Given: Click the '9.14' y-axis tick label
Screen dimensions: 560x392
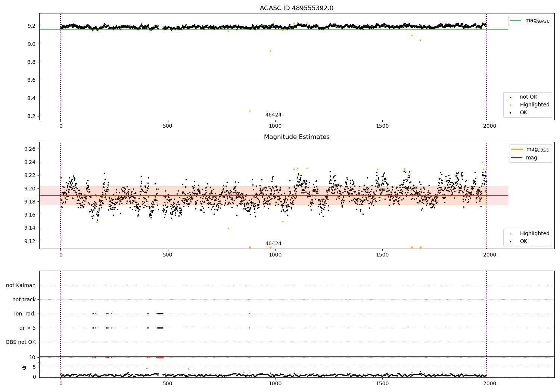Looking at the screenshot, I should tap(30, 228).
